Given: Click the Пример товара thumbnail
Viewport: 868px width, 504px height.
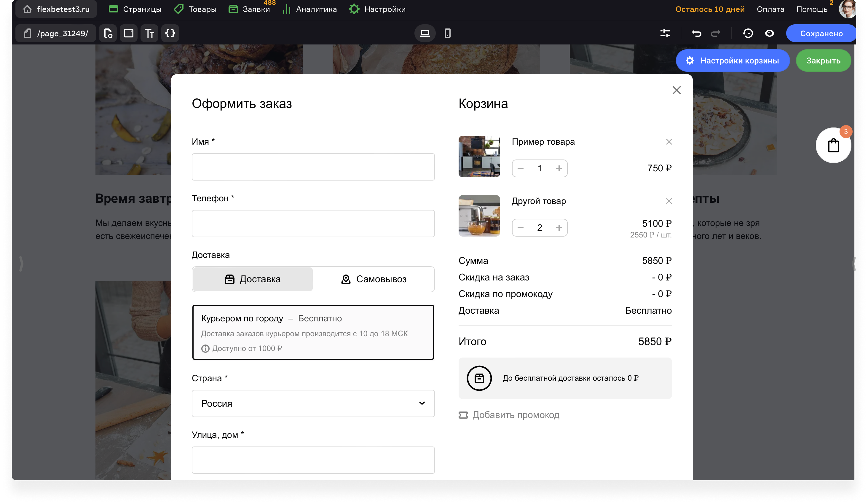Looking at the screenshot, I should (479, 157).
